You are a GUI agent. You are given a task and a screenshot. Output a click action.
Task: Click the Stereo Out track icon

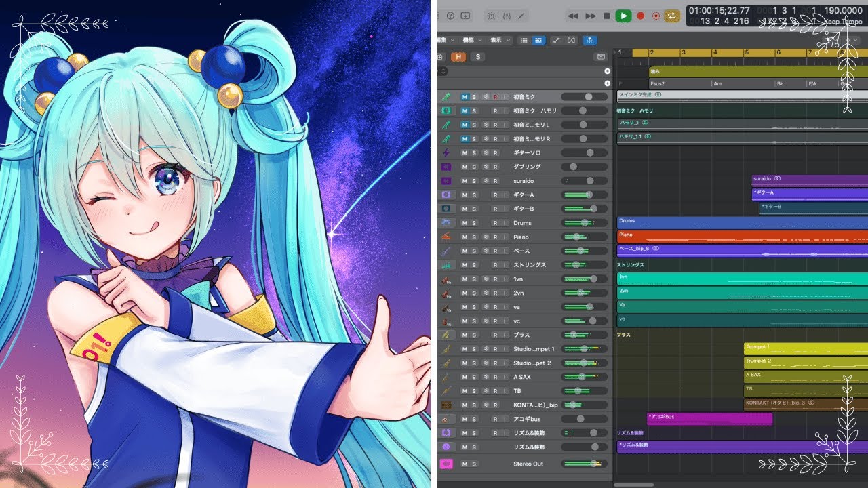446,464
